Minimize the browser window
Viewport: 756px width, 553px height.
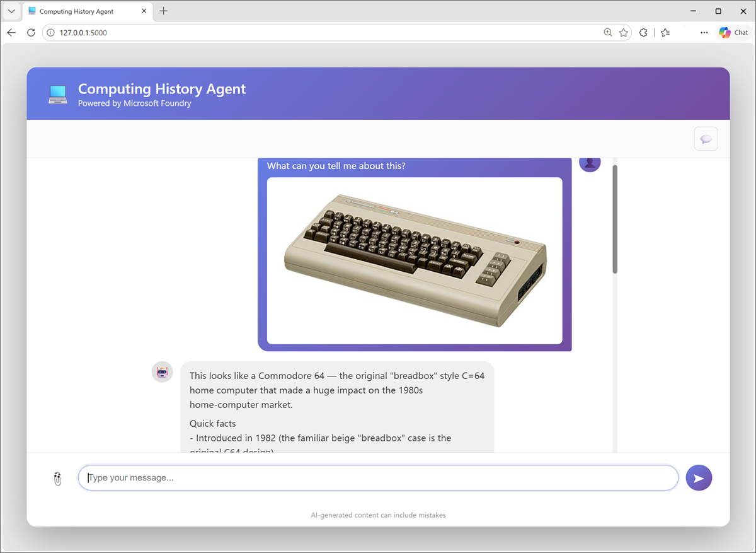click(x=693, y=11)
